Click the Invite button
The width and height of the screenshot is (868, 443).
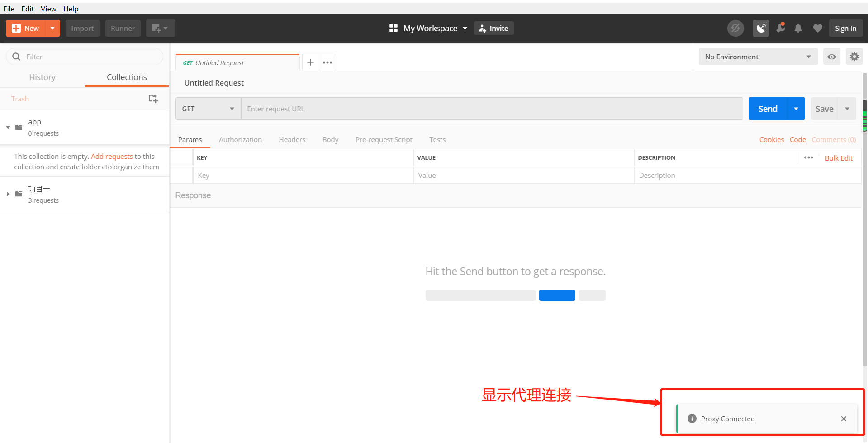pyautogui.click(x=494, y=29)
